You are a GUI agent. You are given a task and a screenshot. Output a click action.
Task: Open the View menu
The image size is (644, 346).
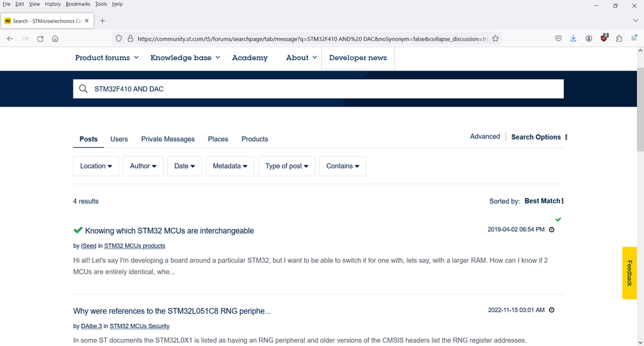pos(34,4)
